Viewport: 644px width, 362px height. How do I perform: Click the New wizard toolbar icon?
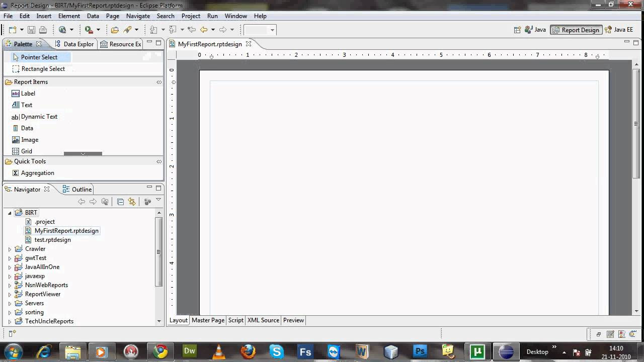(x=13, y=30)
